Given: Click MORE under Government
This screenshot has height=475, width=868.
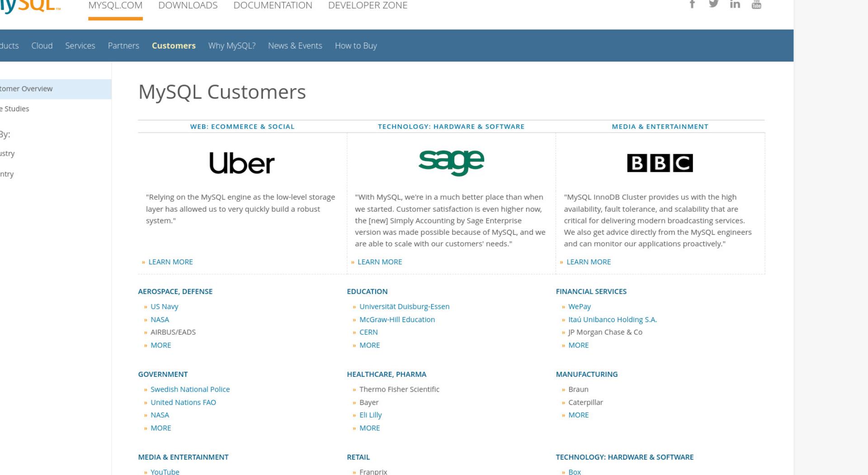Looking at the screenshot, I should [160, 428].
